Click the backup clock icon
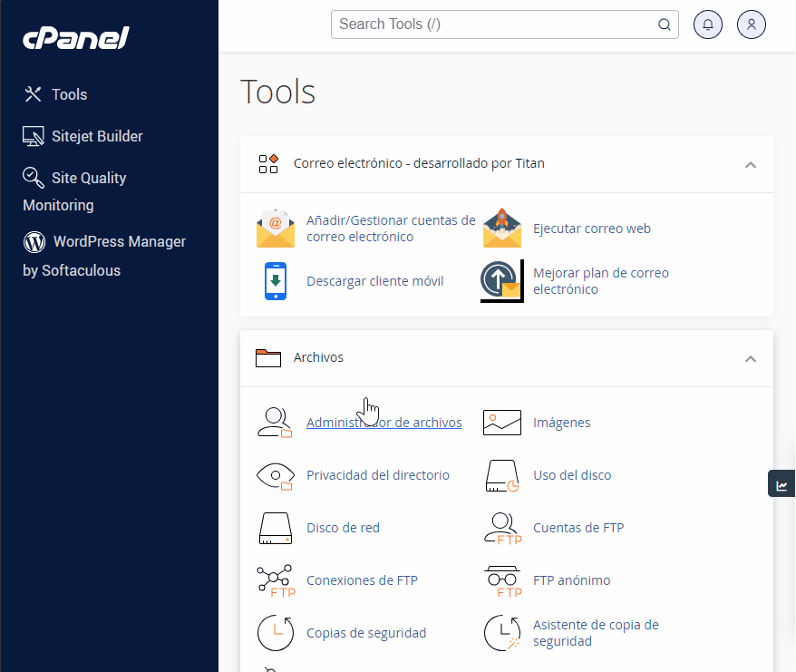The width and height of the screenshot is (796, 672). [x=276, y=633]
